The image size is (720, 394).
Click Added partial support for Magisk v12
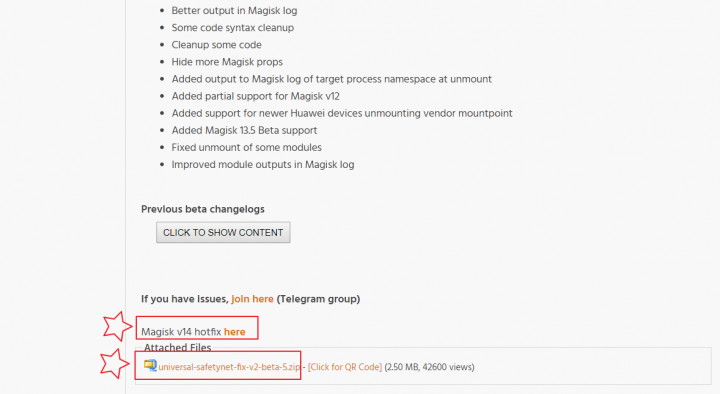click(x=256, y=96)
